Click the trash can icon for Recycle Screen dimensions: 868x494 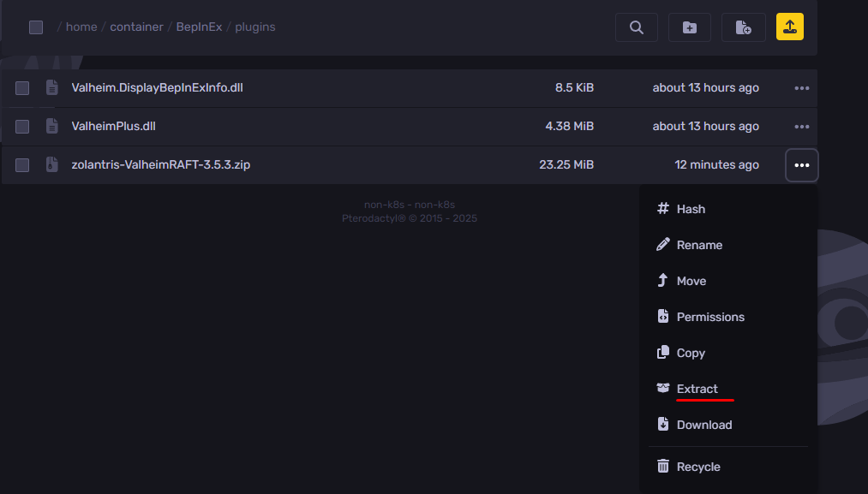click(662, 467)
